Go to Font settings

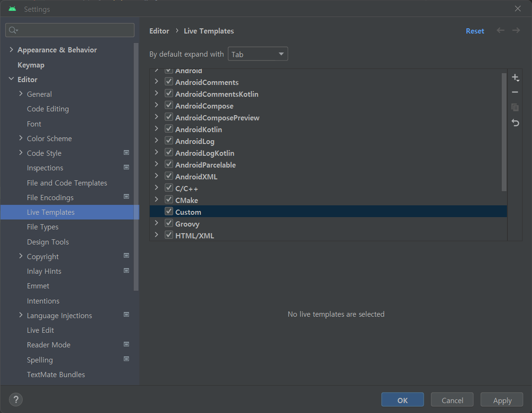34,124
